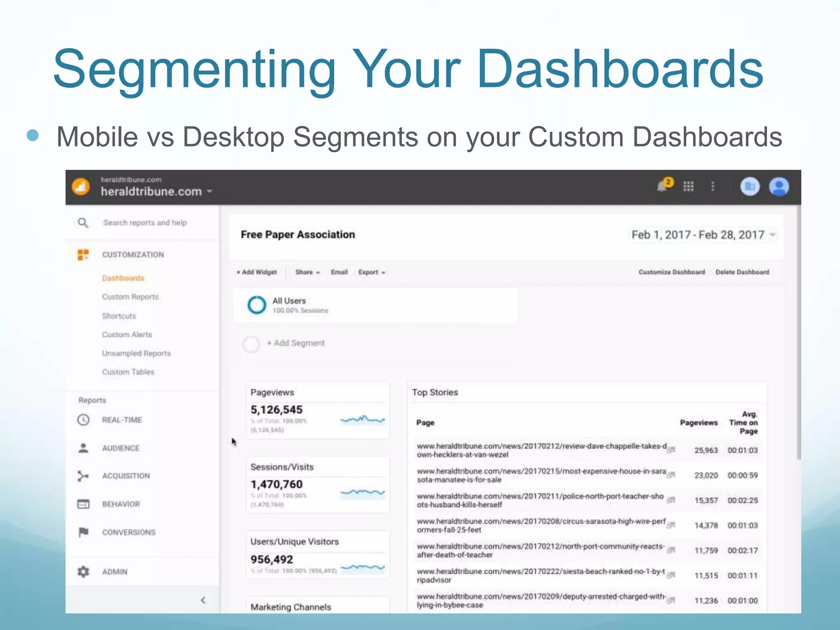The image size is (840, 630).
Task: Click the Sessions/Visits widget title
Action: tap(282, 467)
